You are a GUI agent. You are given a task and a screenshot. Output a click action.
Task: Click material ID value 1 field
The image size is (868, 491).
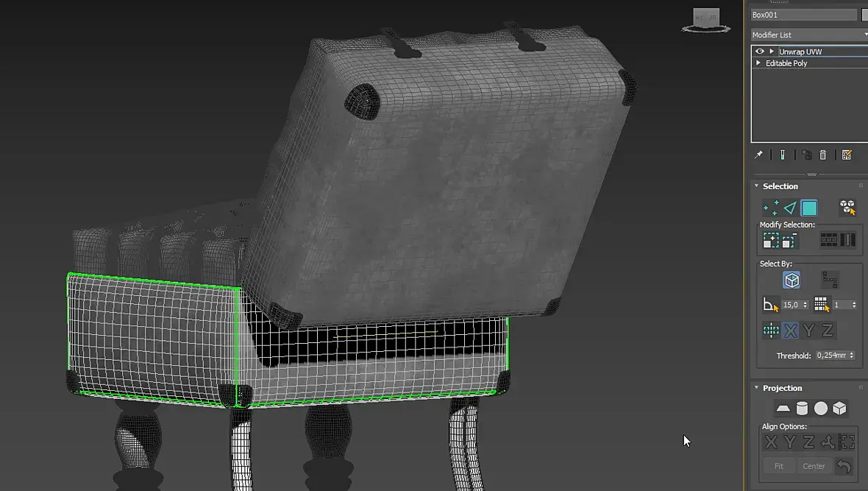[841, 305]
